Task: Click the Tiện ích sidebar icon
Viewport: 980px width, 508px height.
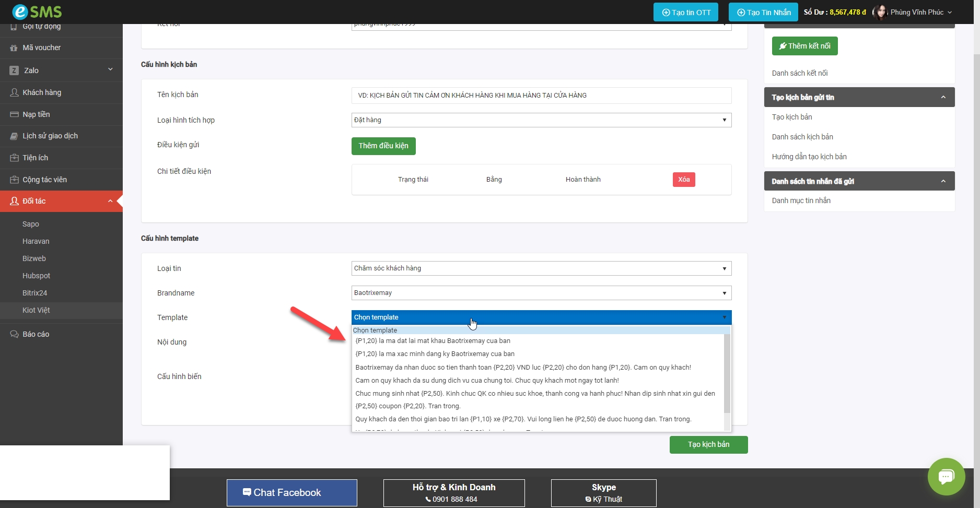Action: [x=14, y=158]
